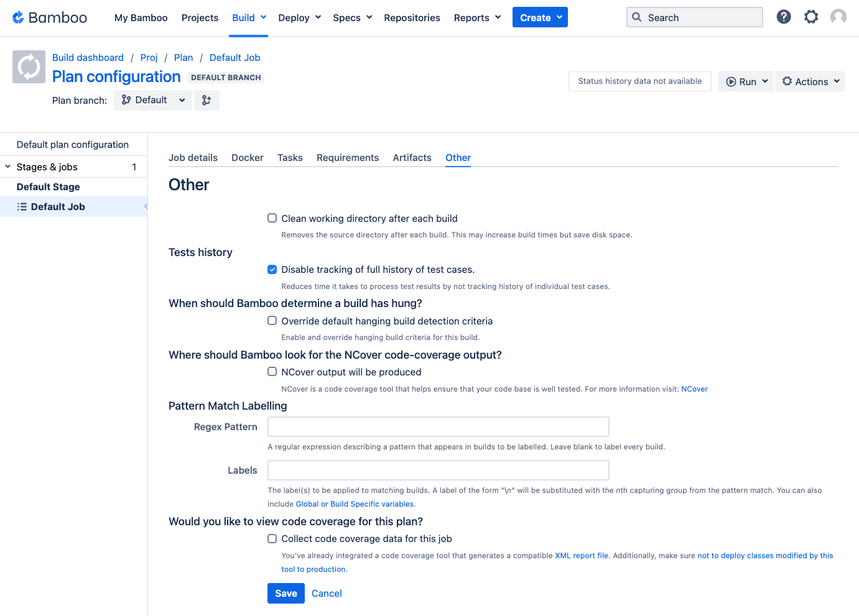Image resolution: width=859 pixels, height=616 pixels.
Task: Open the help question mark icon
Action: coord(784,17)
